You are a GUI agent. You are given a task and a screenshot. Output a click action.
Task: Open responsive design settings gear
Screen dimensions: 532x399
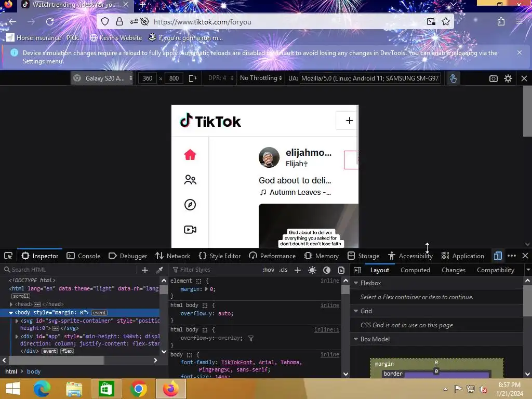[x=508, y=78]
